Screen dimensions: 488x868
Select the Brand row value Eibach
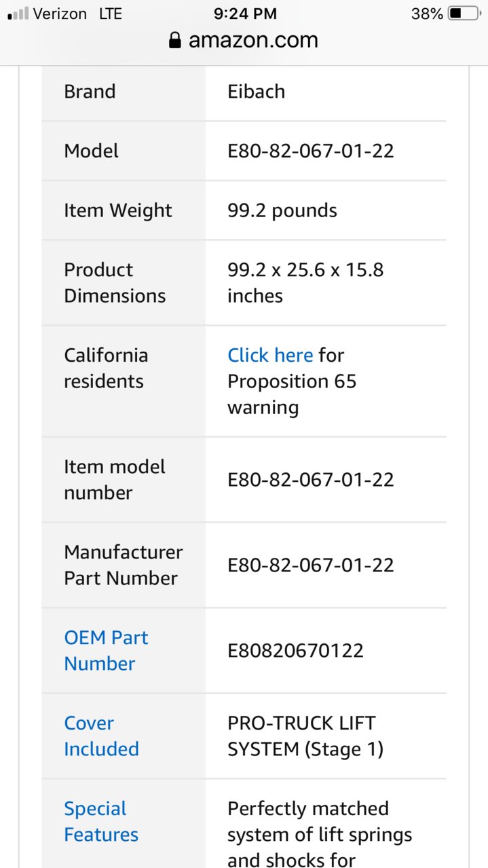[257, 92]
